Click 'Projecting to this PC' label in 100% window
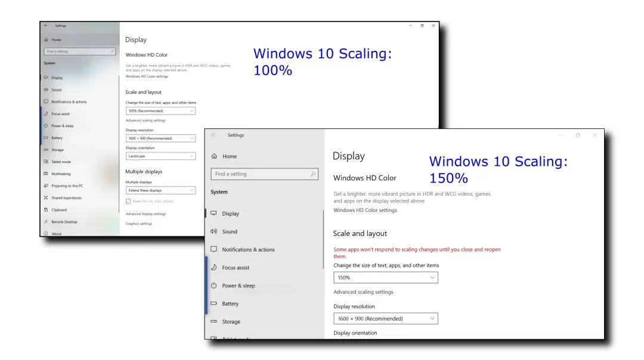Screen dimensions: 644x360 pos(67,186)
